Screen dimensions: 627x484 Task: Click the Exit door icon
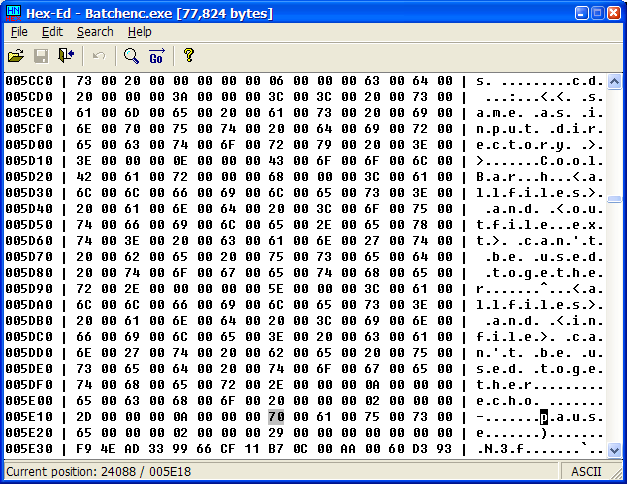click(x=66, y=56)
